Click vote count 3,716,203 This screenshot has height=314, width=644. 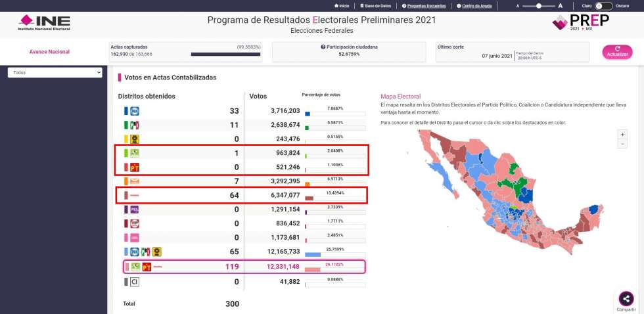coord(285,111)
